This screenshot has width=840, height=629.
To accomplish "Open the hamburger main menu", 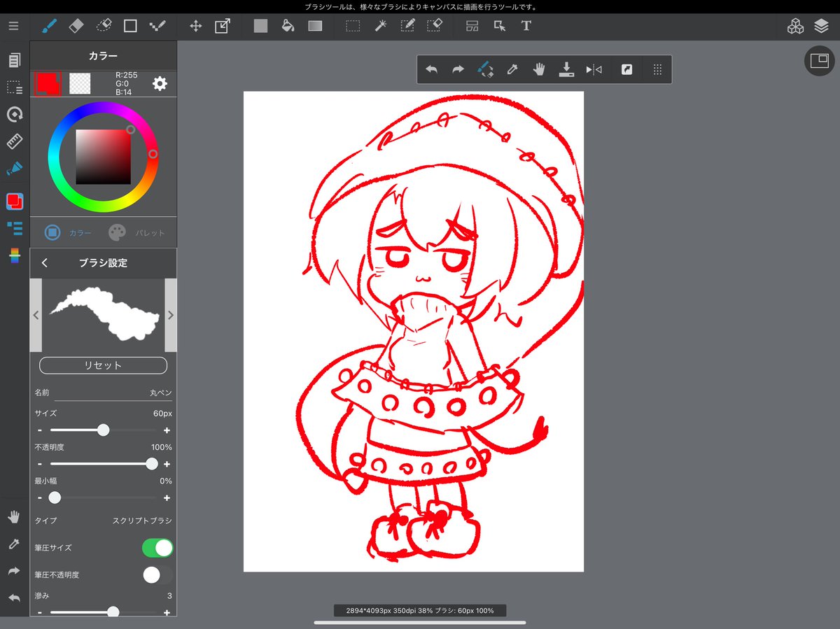I will [x=14, y=26].
